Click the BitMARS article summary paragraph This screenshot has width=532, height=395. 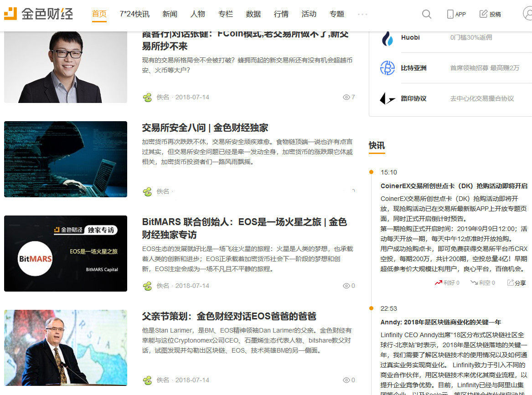click(248, 259)
